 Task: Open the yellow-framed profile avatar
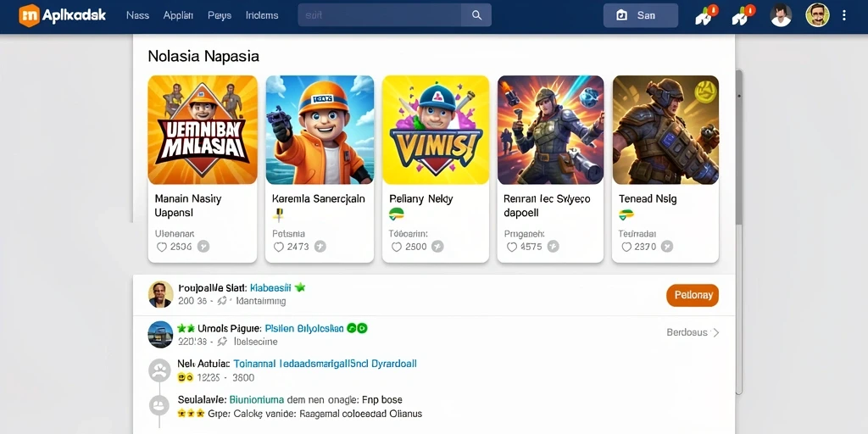pyautogui.click(x=817, y=15)
